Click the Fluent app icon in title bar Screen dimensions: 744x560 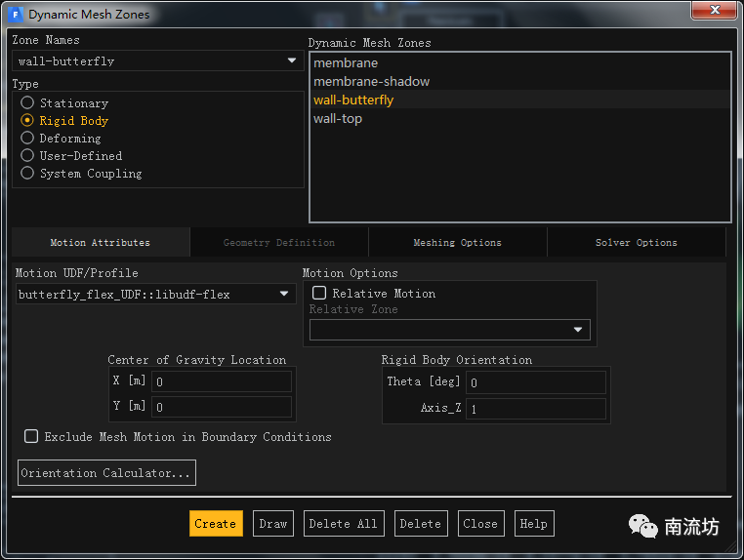tap(17, 15)
